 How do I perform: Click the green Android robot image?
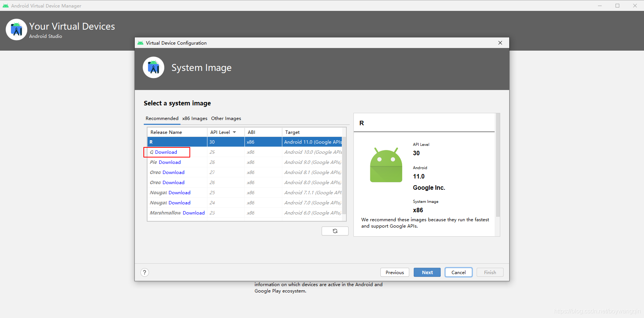(386, 165)
